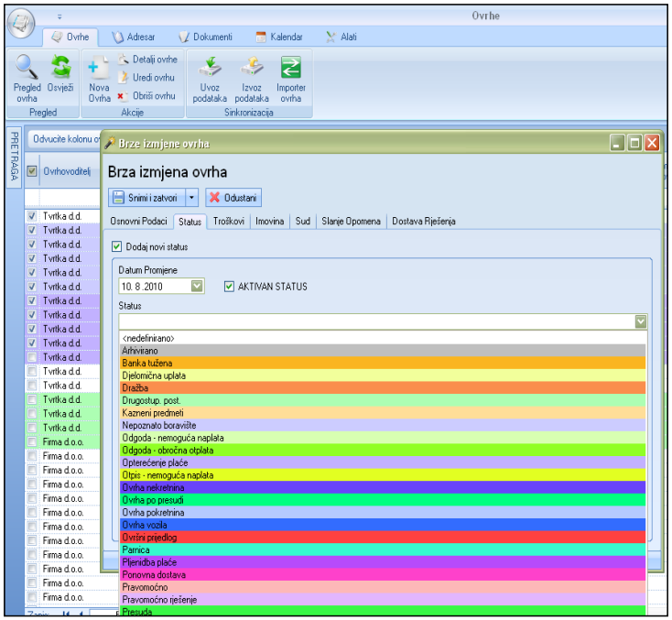This screenshot has height=620, width=672.
Task: Click the Osvježi refresh icon
Action: (x=60, y=68)
